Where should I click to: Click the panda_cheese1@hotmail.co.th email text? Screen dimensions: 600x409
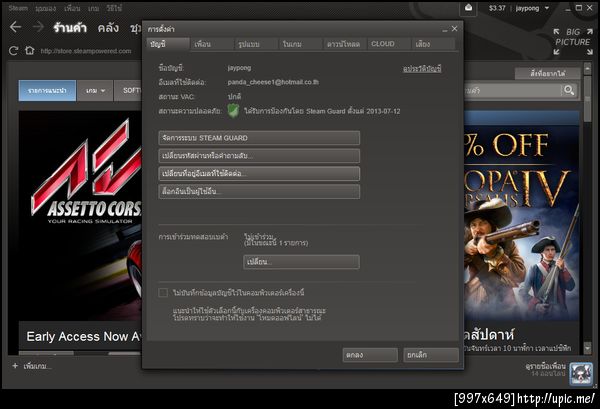pos(273,82)
